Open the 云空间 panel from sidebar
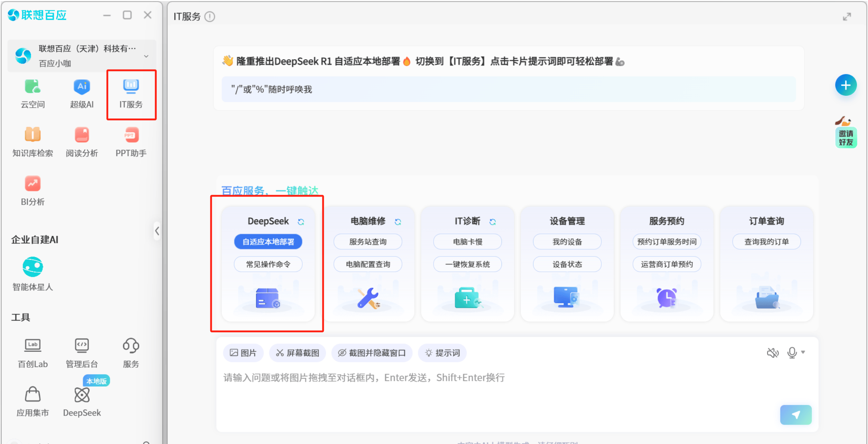868x444 pixels. tap(32, 94)
